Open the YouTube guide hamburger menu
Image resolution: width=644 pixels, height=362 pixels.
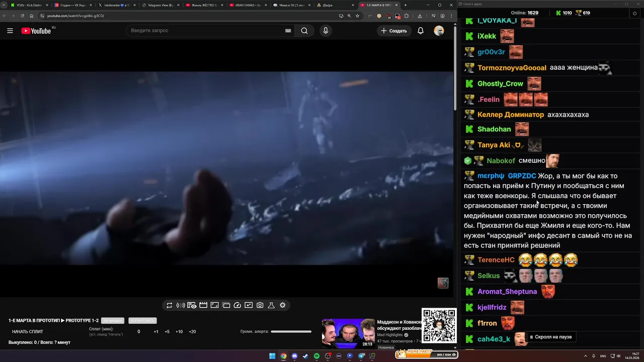pos(10,31)
